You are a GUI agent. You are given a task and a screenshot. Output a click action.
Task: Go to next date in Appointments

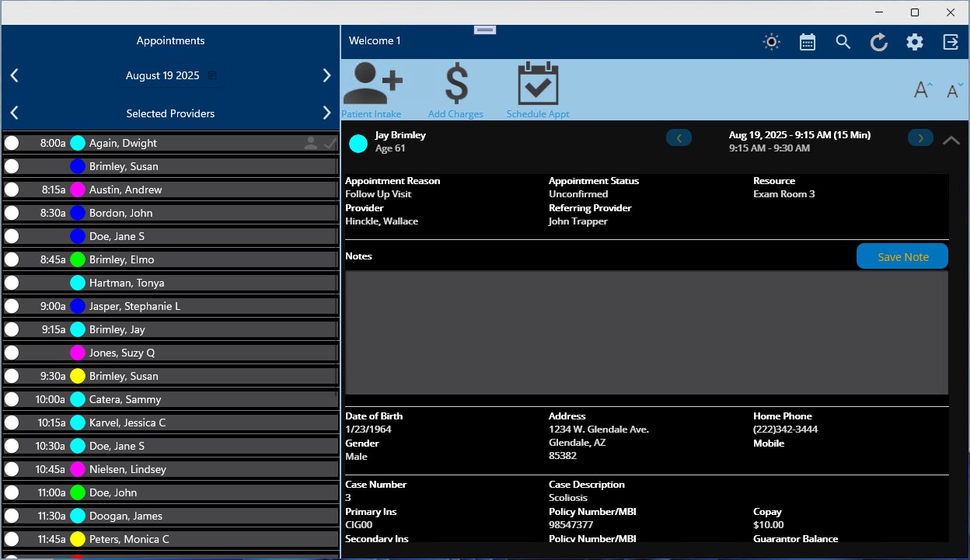point(326,75)
